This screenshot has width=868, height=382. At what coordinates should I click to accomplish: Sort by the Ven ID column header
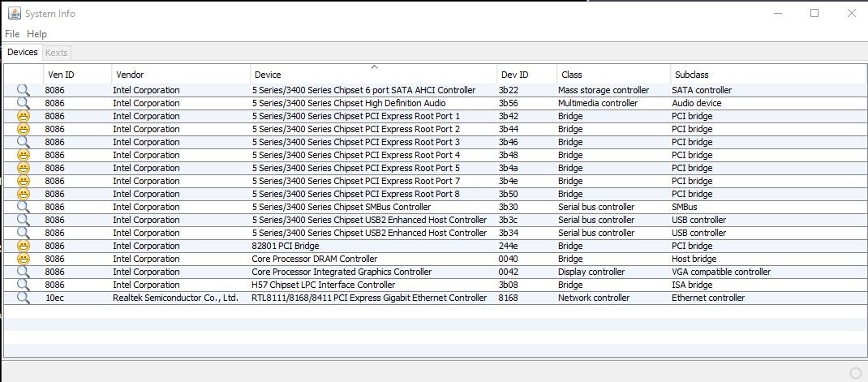pyautogui.click(x=78, y=74)
